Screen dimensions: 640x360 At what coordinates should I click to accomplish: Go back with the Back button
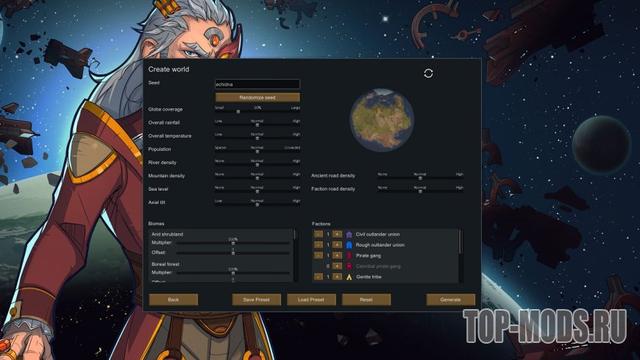(x=173, y=300)
